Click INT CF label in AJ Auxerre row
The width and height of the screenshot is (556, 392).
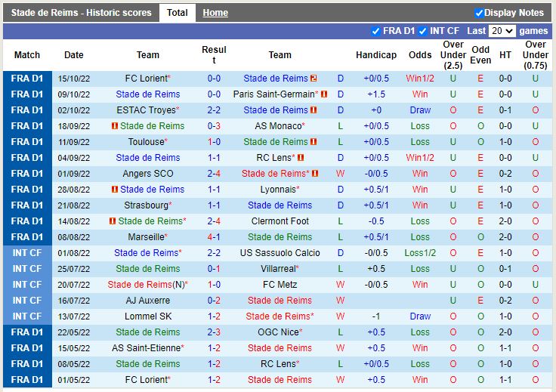tap(27, 301)
